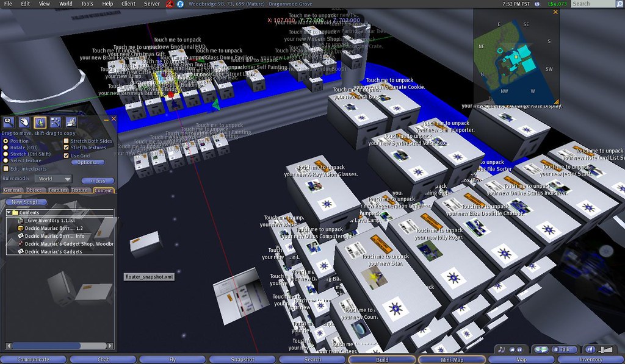This screenshot has width=625, height=364.
Task: Disable the Use Grid checkbox
Action: click(x=66, y=156)
